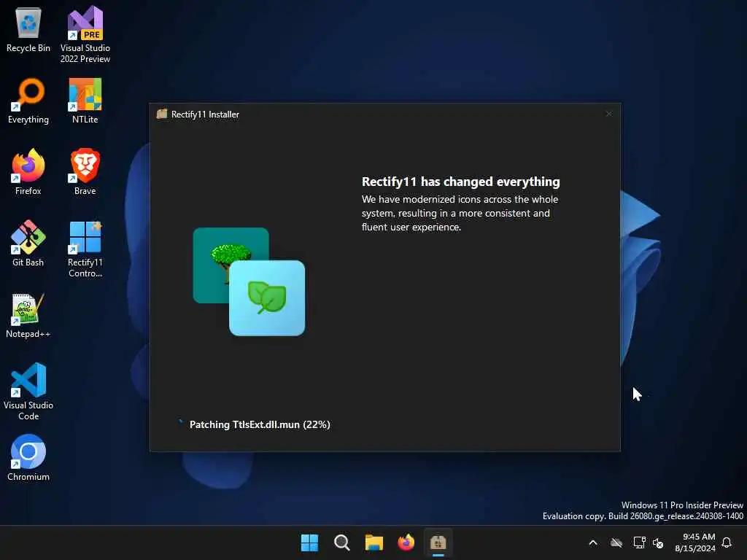Open the clock showing 9:45 AM
This screenshot has width=747, height=560.
coord(695,542)
